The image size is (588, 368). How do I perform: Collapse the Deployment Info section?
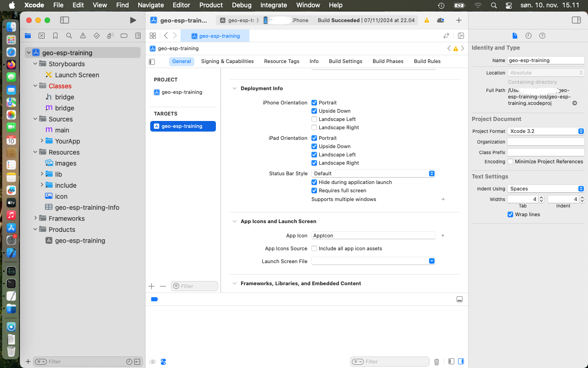(234, 88)
